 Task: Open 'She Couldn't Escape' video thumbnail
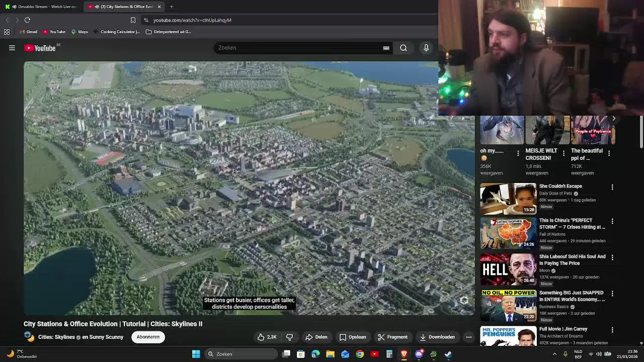pos(508,198)
